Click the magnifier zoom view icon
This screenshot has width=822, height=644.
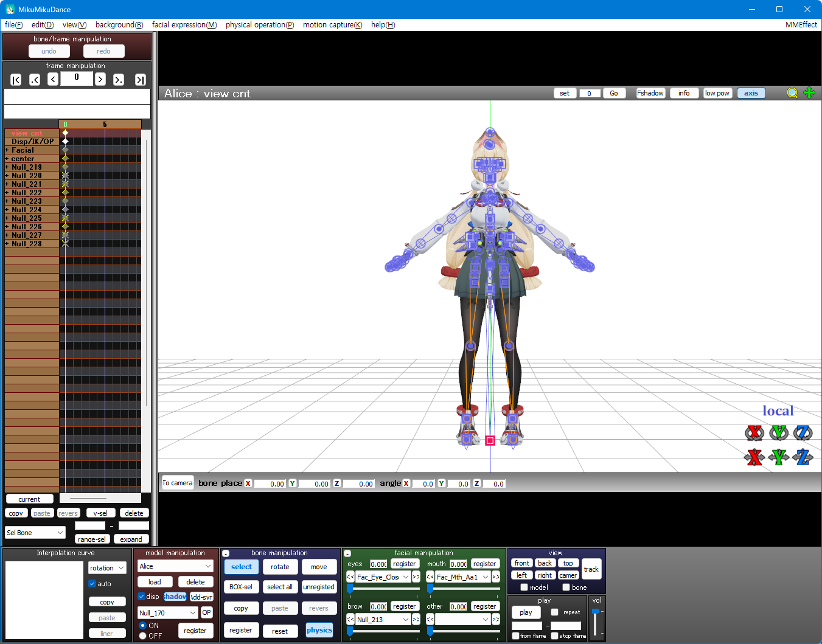coord(792,93)
